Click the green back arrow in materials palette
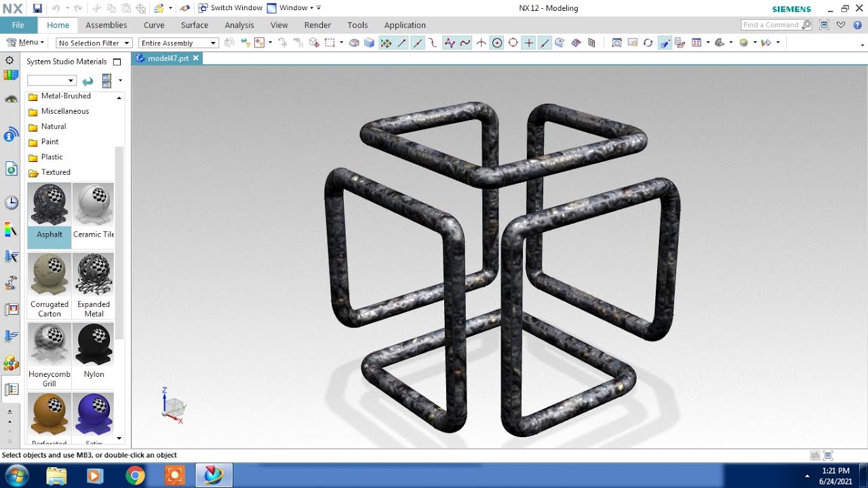 click(x=87, y=81)
